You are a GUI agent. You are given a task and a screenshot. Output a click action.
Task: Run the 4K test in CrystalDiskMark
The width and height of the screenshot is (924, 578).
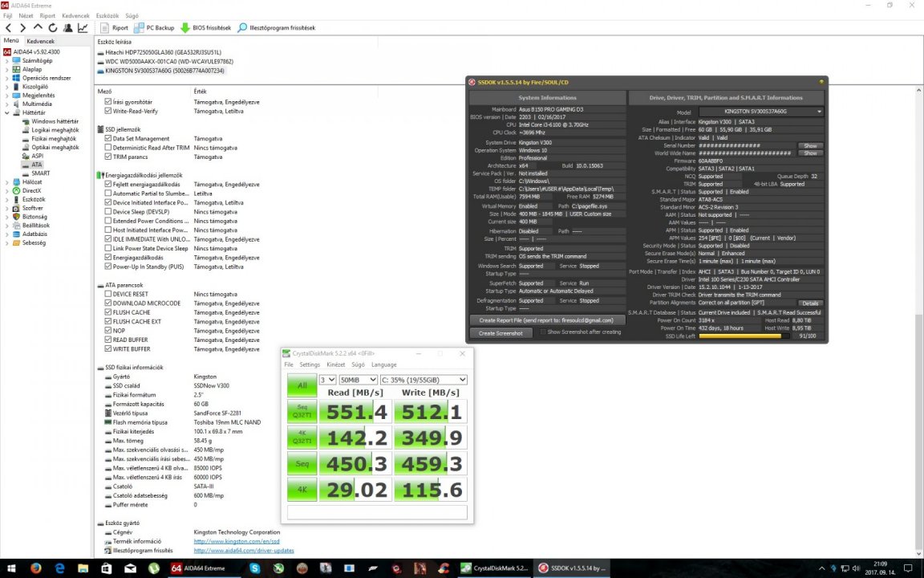click(302, 490)
